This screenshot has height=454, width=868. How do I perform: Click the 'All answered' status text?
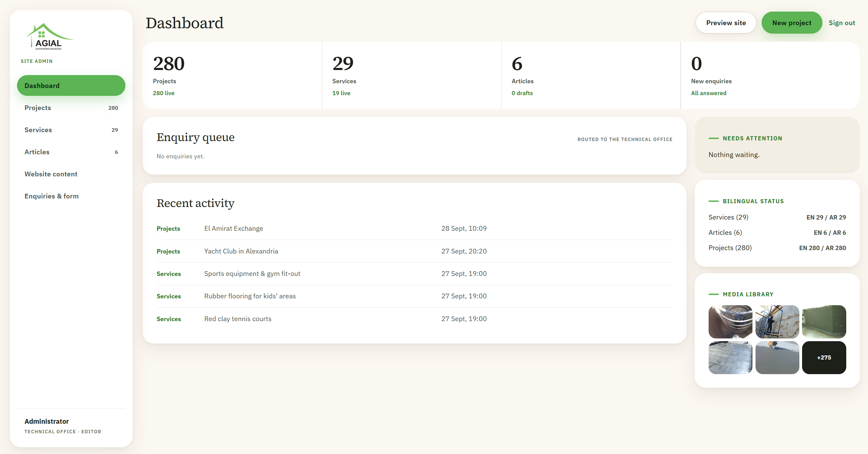709,93
